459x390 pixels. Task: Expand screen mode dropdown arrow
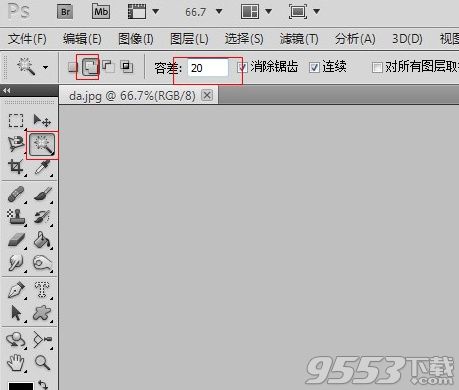pyautogui.click(x=317, y=12)
